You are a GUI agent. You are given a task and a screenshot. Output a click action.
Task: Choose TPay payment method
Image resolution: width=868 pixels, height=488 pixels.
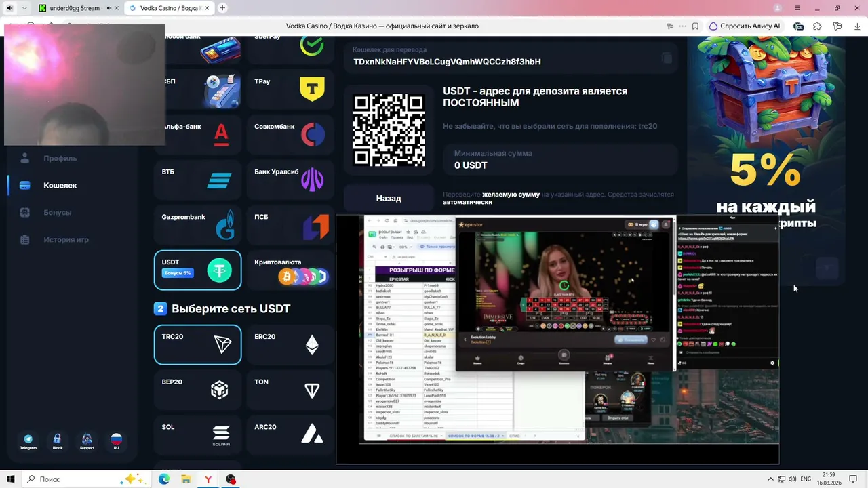pos(290,89)
